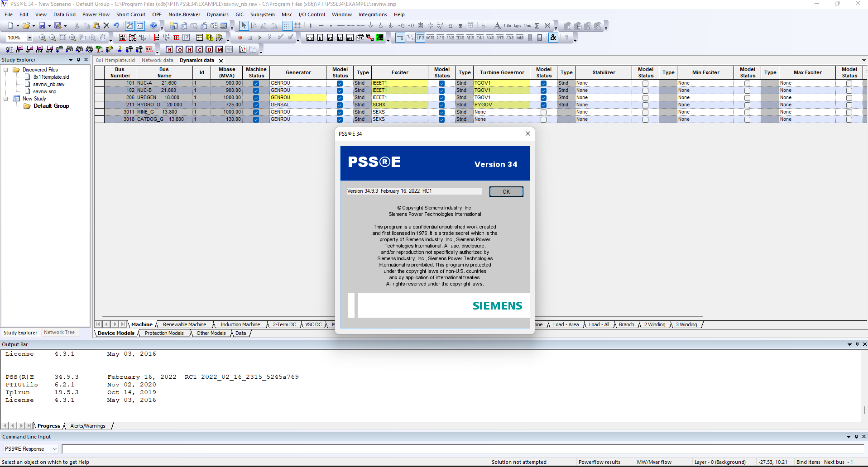The width and height of the screenshot is (868, 467).
Task: Open the Study Explorer panel menu arrow
Action: [x=71, y=60]
